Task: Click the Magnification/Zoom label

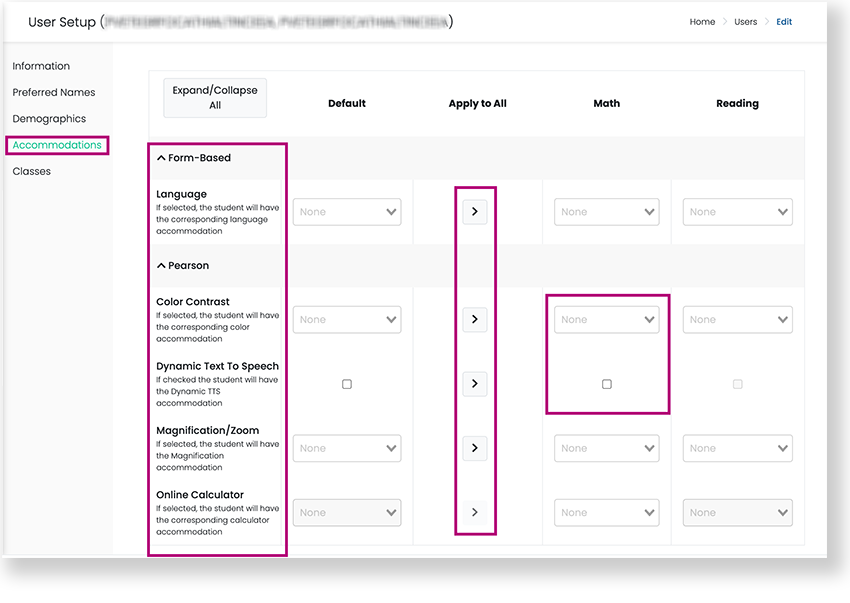Action: pyautogui.click(x=208, y=431)
